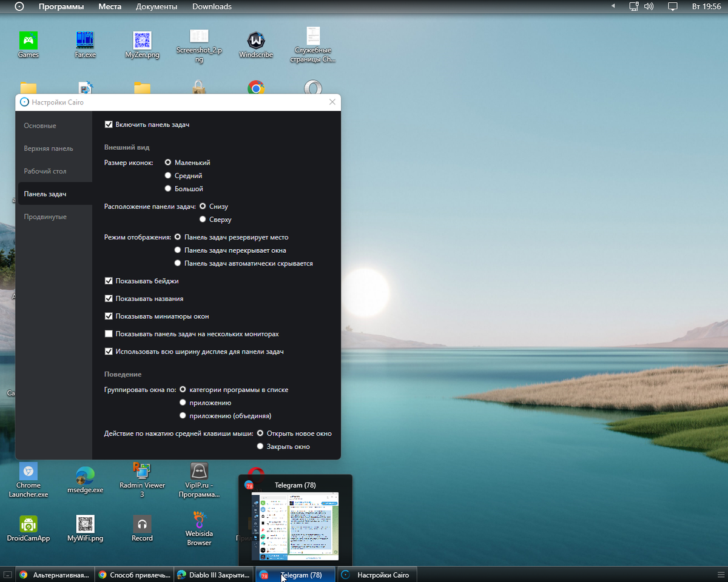The width and height of the screenshot is (728, 582).
Task: Select the Far.exe desktop icon
Action: [x=85, y=45]
